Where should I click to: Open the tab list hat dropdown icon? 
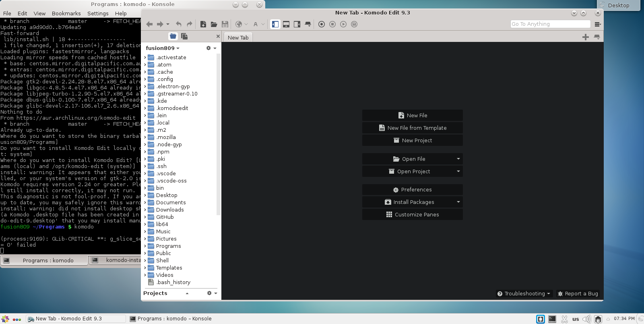[597, 37]
